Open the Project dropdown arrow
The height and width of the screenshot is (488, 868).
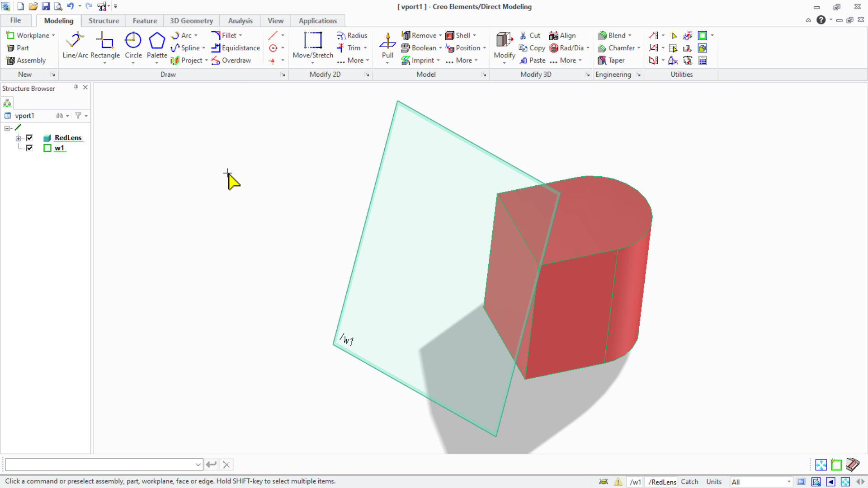coord(206,61)
